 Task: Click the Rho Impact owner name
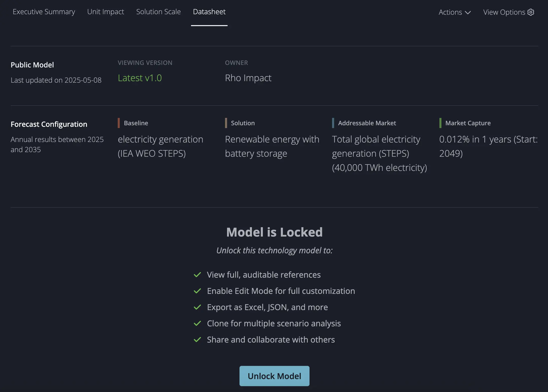248,78
